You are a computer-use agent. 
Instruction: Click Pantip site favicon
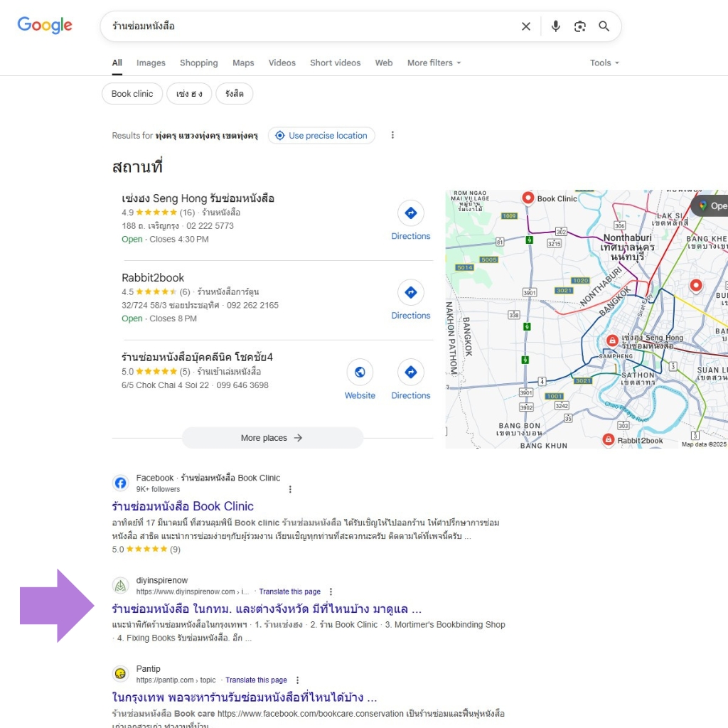[120, 674]
